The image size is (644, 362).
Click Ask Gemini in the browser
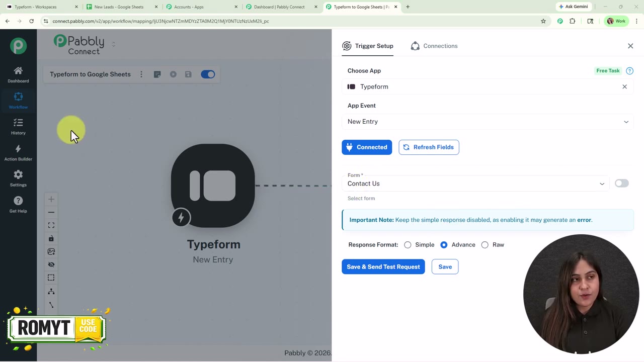tap(573, 7)
